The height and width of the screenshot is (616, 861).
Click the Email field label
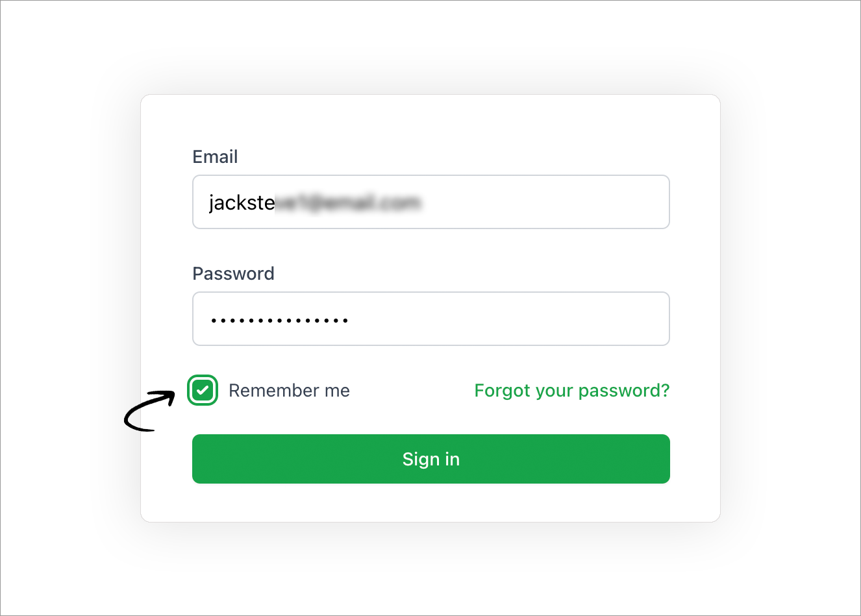[x=215, y=157]
